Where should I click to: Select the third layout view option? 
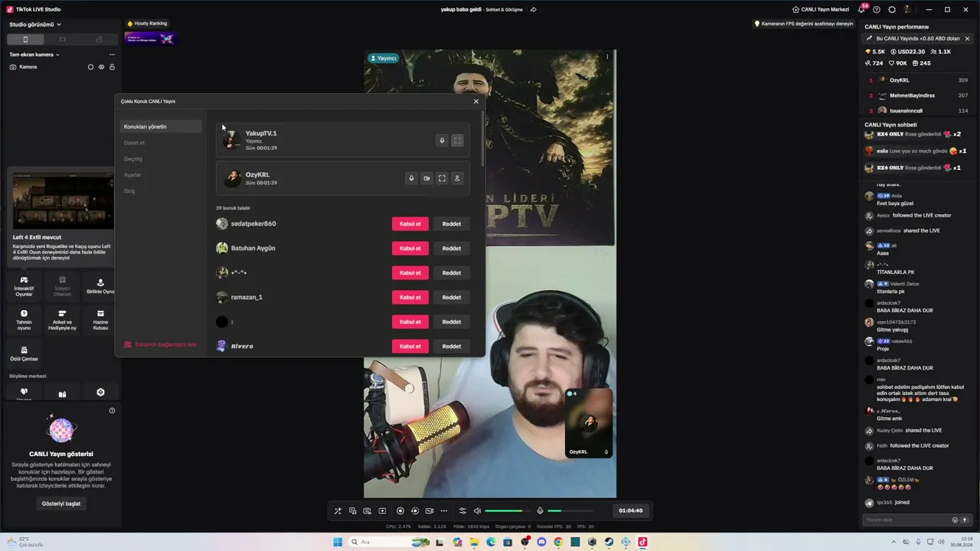pos(99,39)
